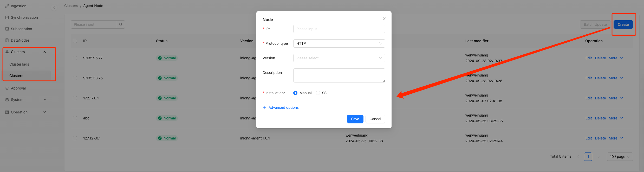Click the Ingestion rocket icon in sidebar
Image resolution: width=644 pixels, height=172 pixels.
7,6
